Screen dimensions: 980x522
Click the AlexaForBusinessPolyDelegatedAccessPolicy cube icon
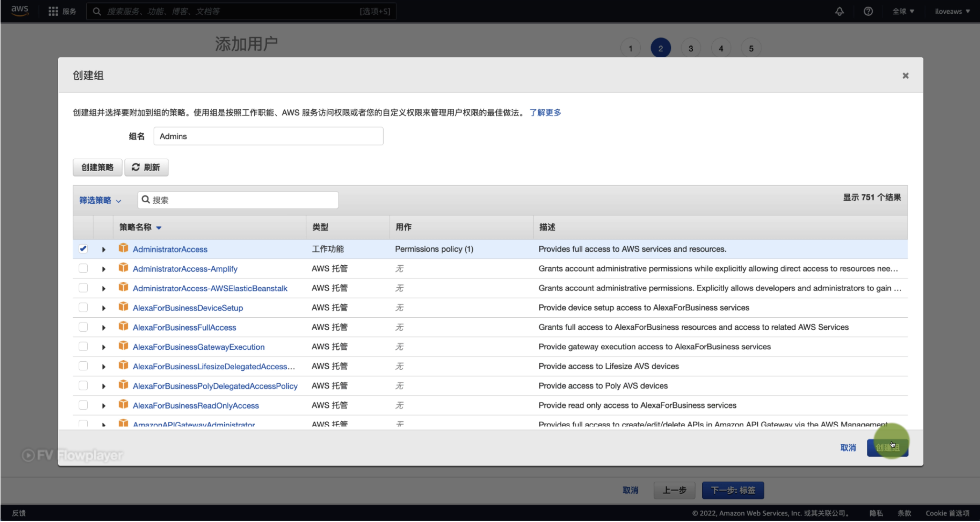123,385
